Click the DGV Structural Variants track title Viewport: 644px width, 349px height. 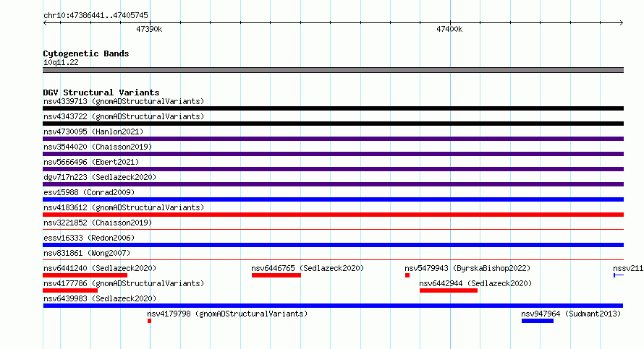(101, 92)
